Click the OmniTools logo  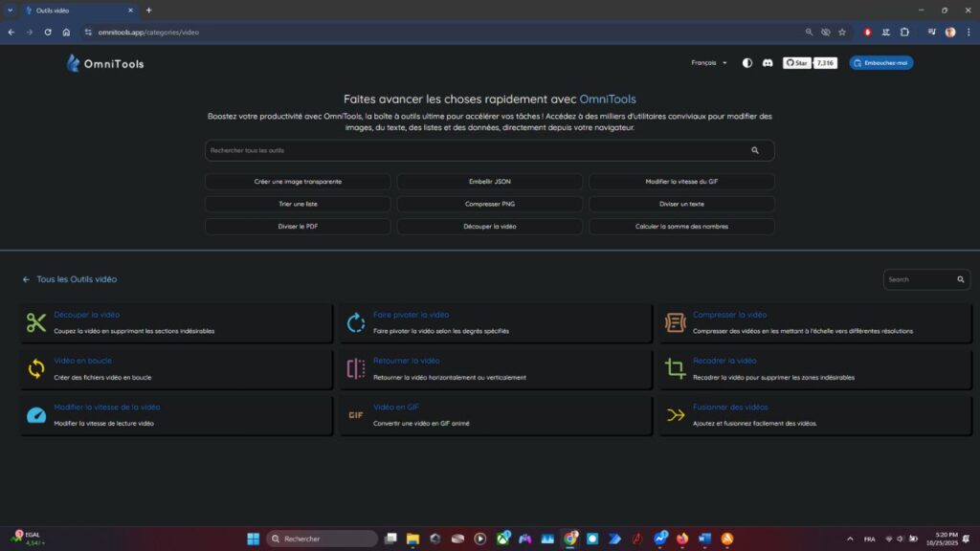click(105, 62)
